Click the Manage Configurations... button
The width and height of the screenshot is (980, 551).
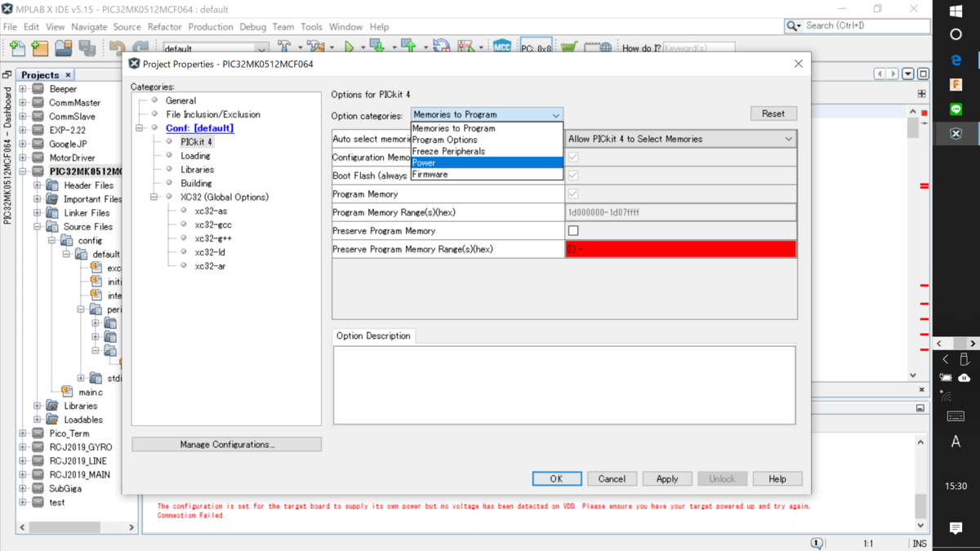click(x=227, y=445)
